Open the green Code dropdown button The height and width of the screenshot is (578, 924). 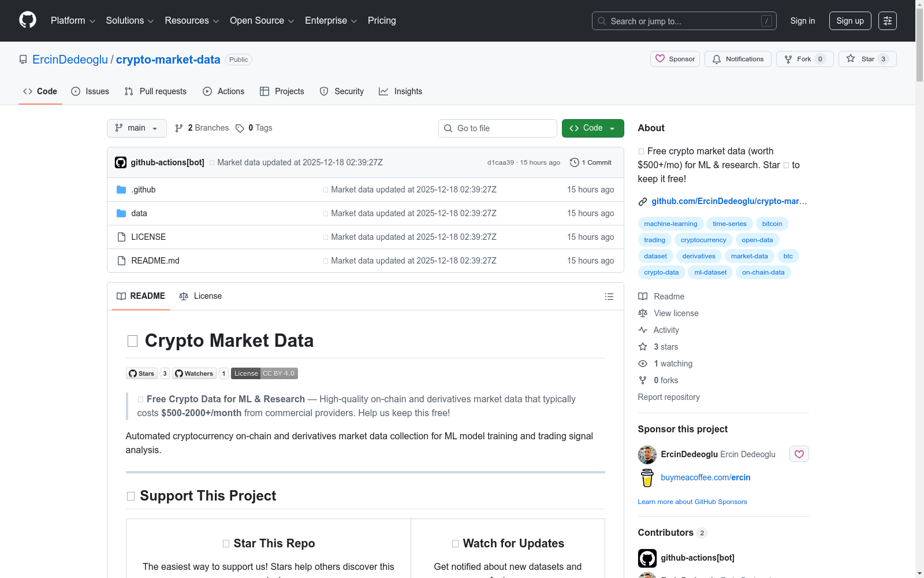click(593, 128)
